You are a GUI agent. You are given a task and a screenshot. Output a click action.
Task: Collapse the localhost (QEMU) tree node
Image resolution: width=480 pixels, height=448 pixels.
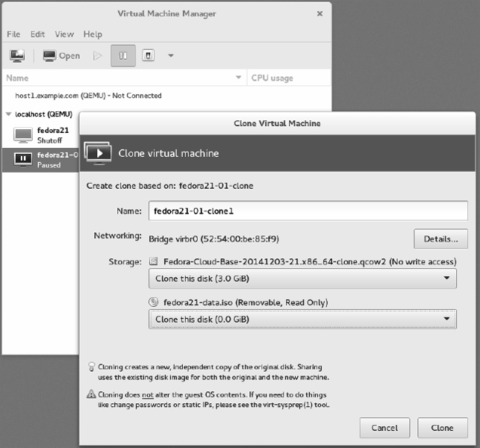[x=8, y=114]
